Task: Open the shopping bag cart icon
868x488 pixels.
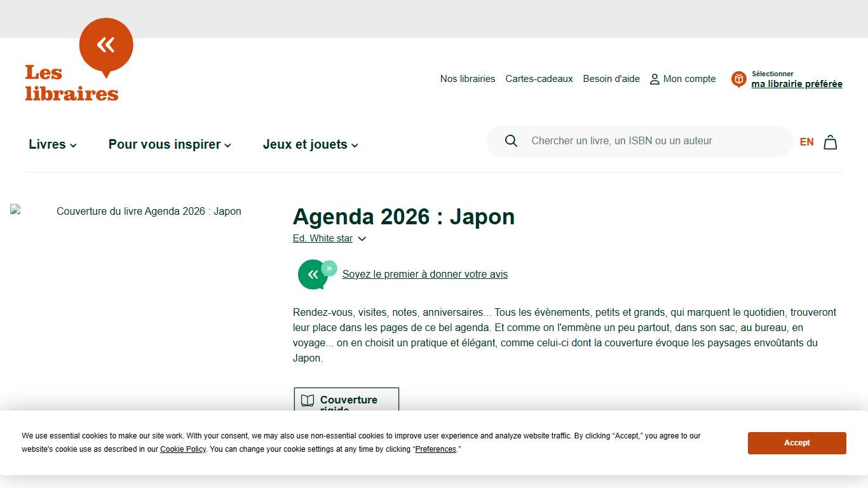Action: point(830,142)
